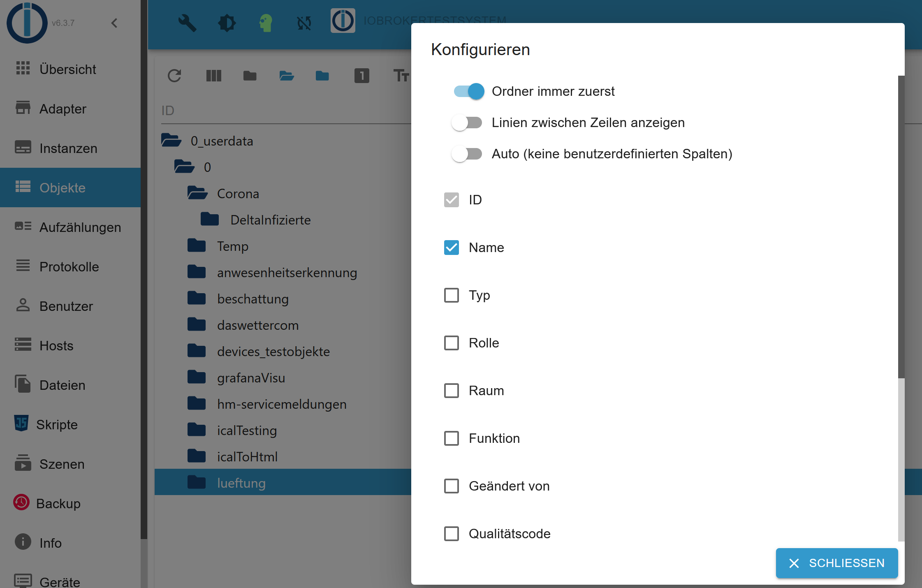Image resolution: width=922 pixels, height=588 pixels.
Task: Collapse the 0_userdata folder
Action: [171, 141]
